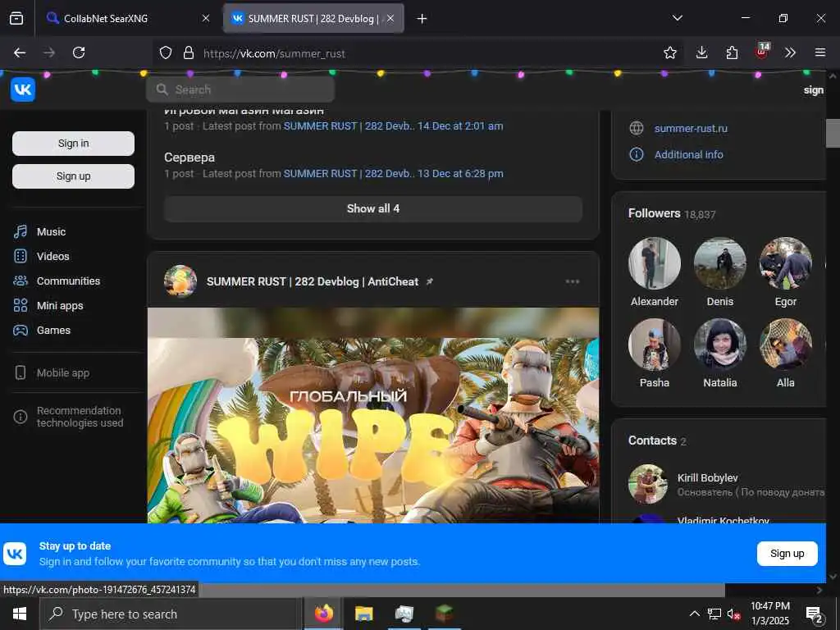Viewport: 840px width, 630px height.
Task: Show more tools overflow chevrons
Action: coord(790,52)
